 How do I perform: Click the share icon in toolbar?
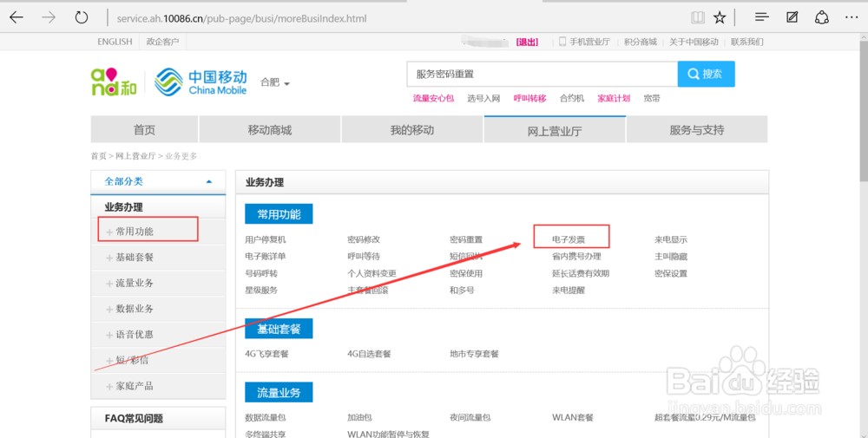pos(821,17)
